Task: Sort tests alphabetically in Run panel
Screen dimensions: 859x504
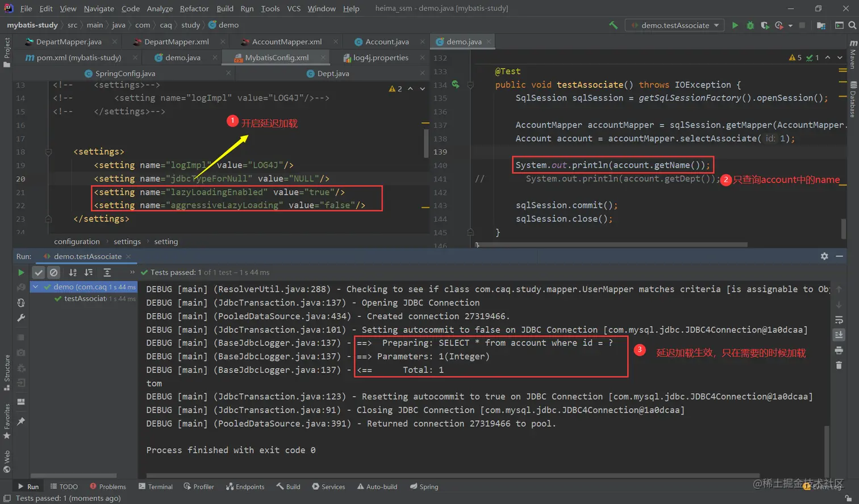Action: pos(73,273)
